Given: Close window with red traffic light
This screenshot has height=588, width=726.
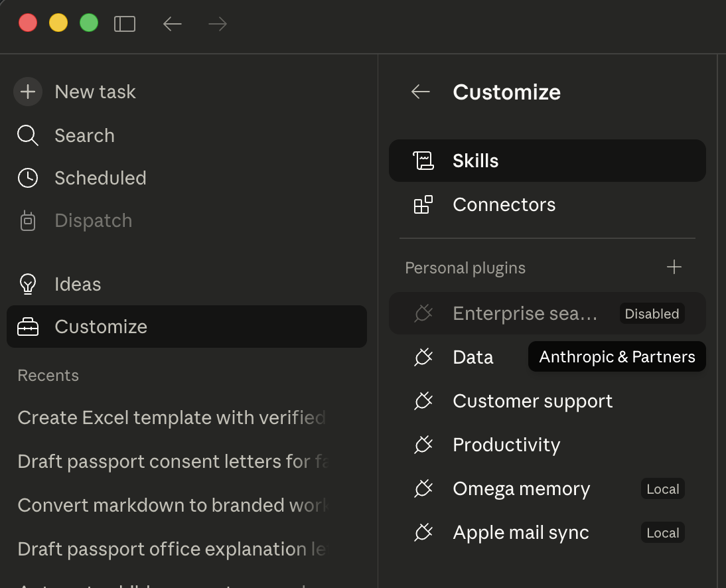Looking at the screenshot, I should 28,23.
